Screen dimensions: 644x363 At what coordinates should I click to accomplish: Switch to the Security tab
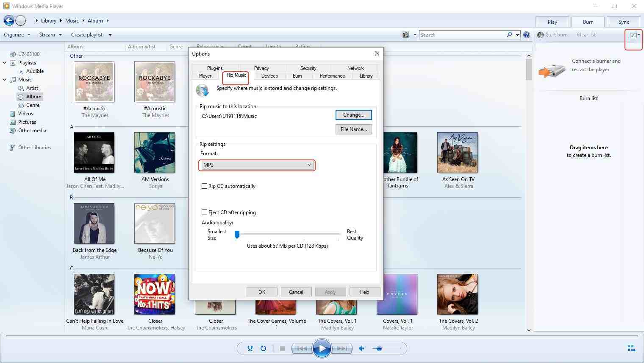308,68
